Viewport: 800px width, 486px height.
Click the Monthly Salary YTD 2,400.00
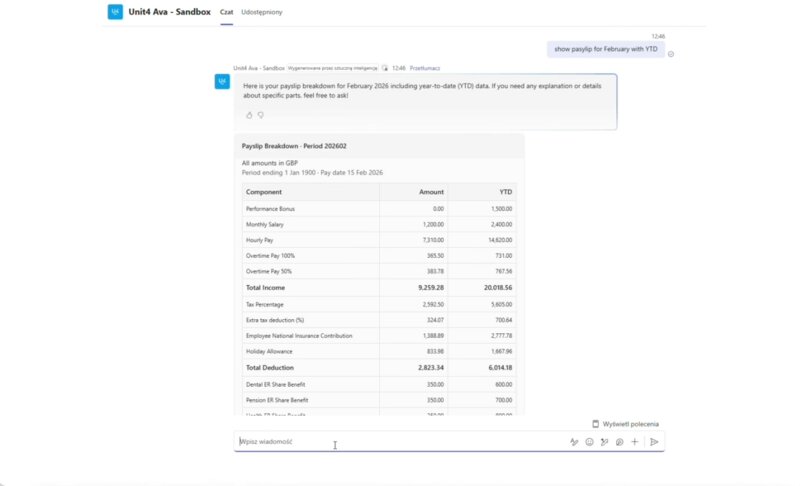(502, 224)
